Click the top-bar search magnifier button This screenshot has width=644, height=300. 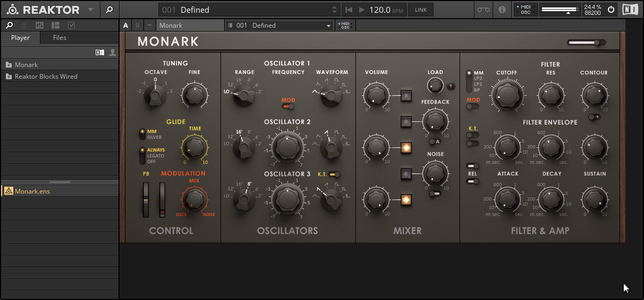tap(109, 10)
